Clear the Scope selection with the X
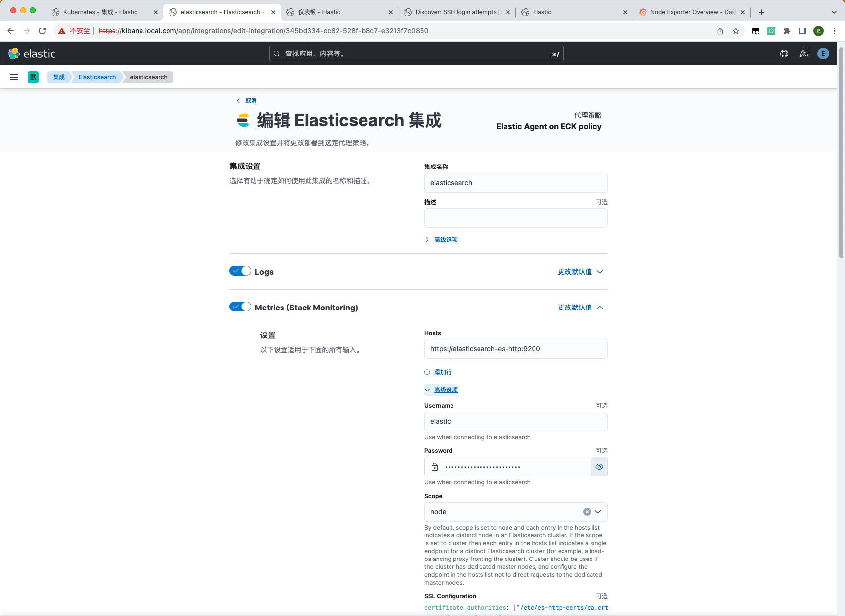The height and width of the screenshot is (616, 845). 587,512
